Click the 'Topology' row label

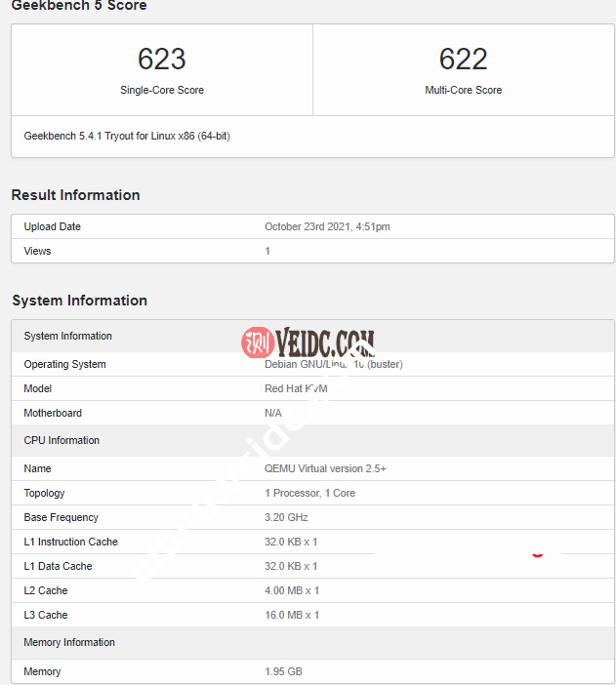point(44,493)
